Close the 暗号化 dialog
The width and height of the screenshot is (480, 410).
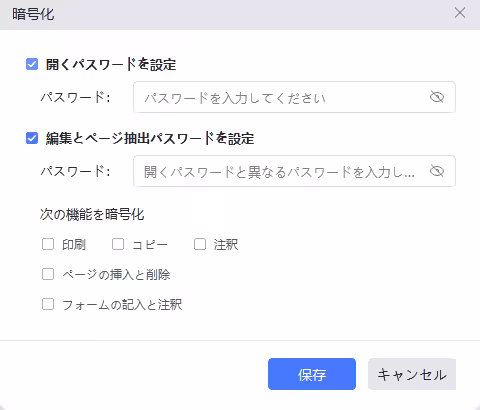pyautogui.click(x=460, y=13)
